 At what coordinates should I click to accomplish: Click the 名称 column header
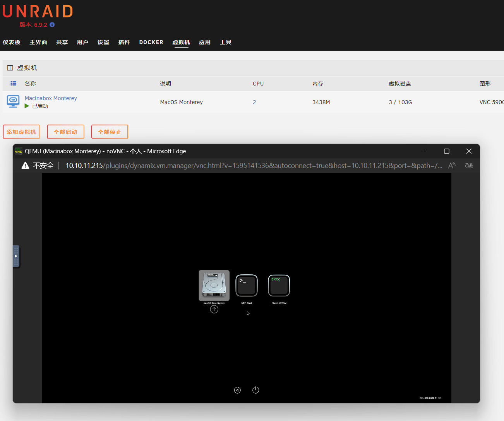30,84
